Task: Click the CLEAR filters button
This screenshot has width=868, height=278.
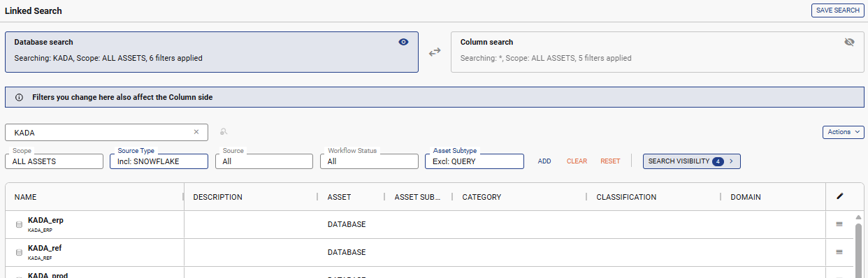Action: 577,161
